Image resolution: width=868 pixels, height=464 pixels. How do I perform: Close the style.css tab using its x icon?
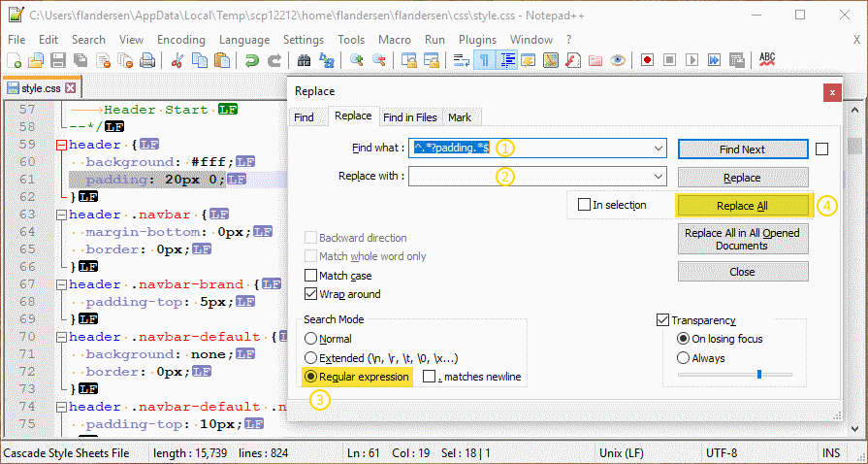coord(70,87)
